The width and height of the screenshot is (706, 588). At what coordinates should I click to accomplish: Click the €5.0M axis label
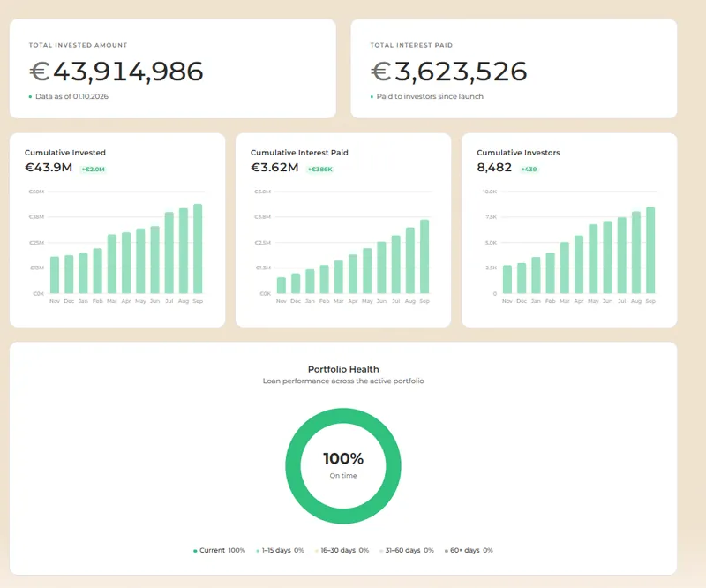point(262,192)
